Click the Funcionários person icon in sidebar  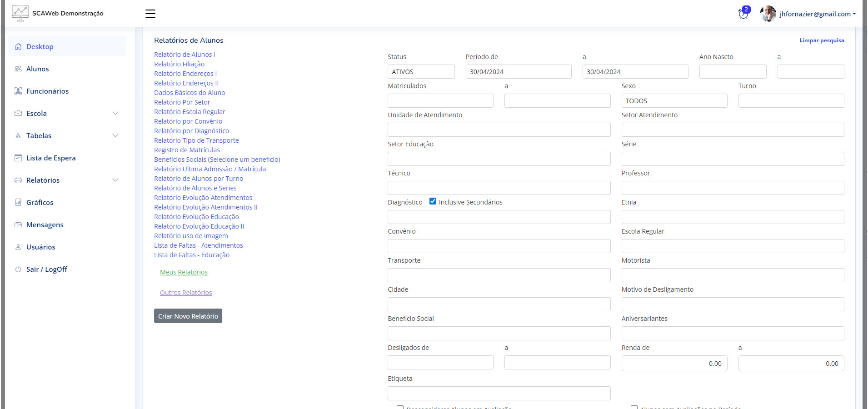pos(18,91)
